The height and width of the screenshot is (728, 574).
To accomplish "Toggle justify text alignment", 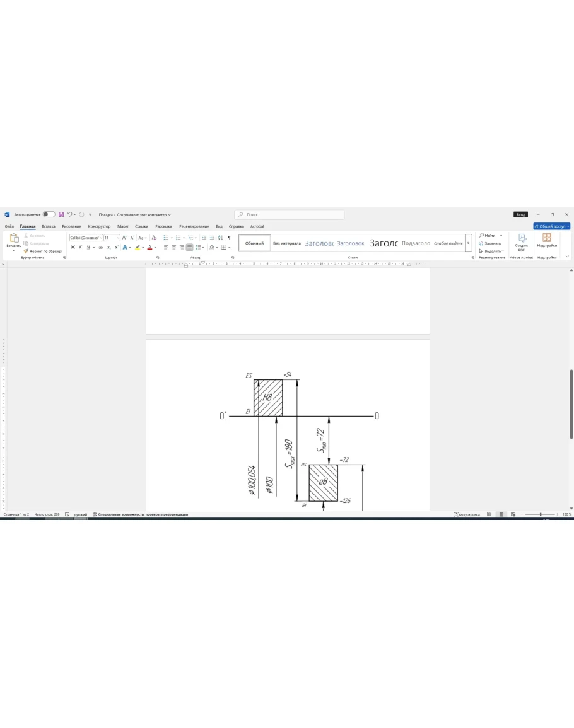I will pyautogui.click(x=189, y=247).
